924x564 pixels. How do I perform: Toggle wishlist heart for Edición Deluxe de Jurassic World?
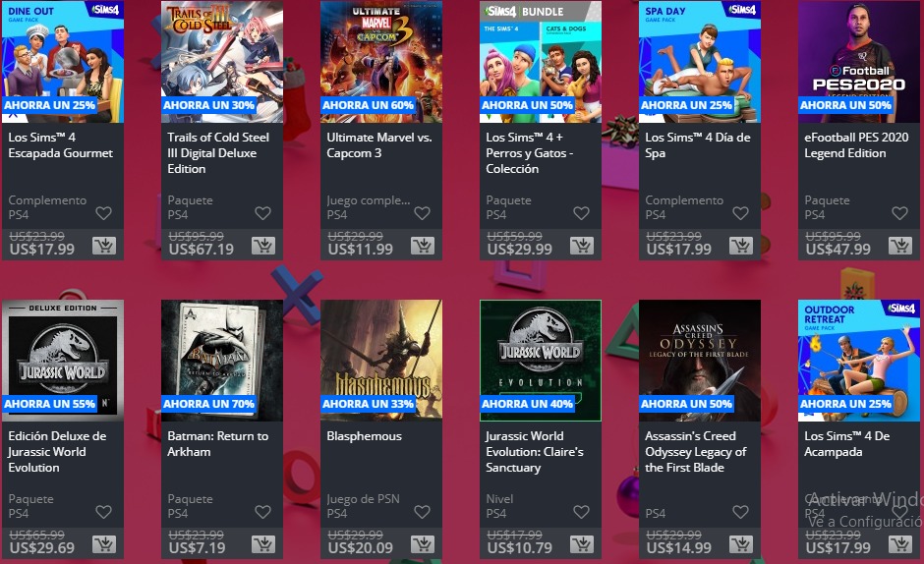(x=104, y=512)
